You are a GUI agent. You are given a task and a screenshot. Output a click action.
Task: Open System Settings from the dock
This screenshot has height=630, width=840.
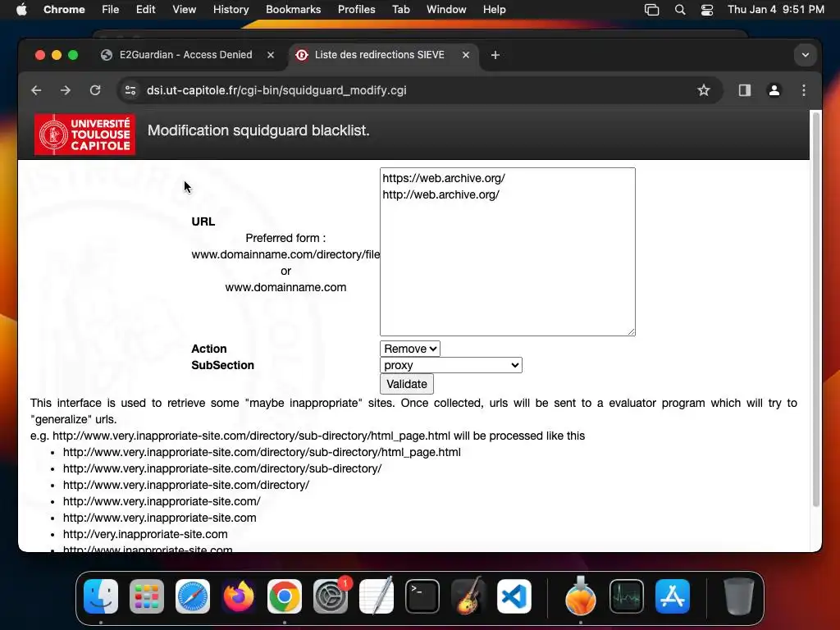tap(331, 596)
